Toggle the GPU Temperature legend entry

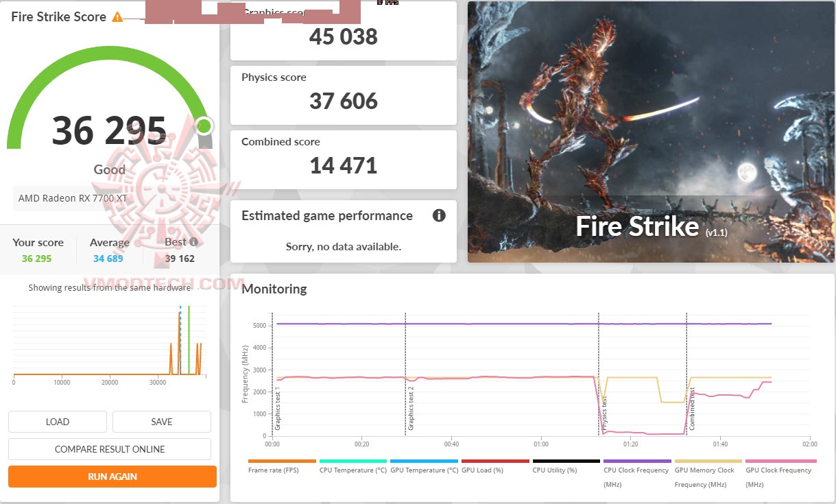(424, 467)
